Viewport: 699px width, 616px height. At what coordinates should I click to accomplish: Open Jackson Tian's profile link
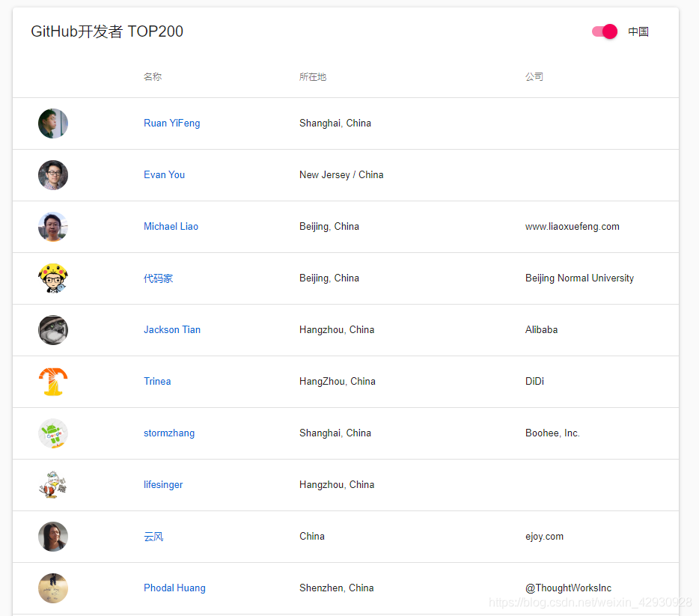point(172,330)
